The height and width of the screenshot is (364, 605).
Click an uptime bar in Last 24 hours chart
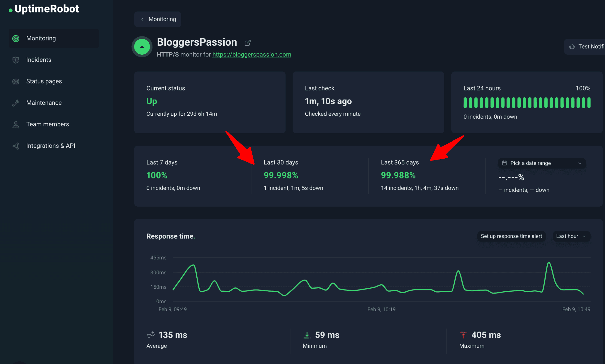527,103
